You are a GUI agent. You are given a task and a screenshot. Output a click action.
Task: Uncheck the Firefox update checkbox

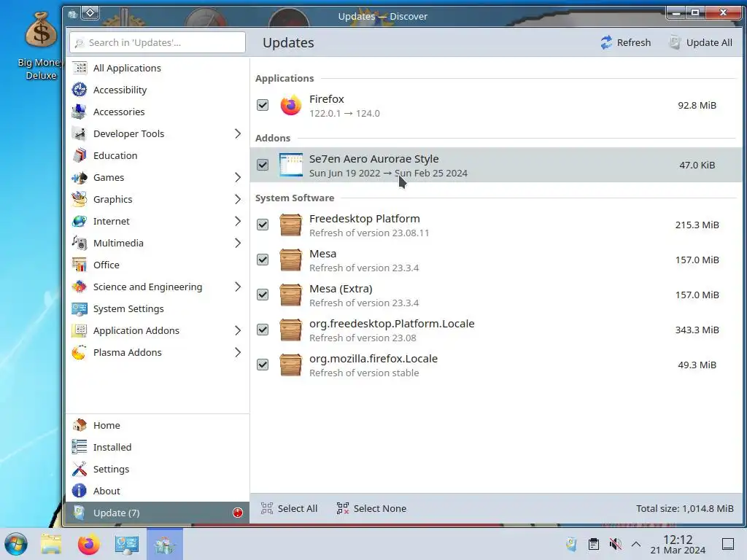[x=263, y=105]
